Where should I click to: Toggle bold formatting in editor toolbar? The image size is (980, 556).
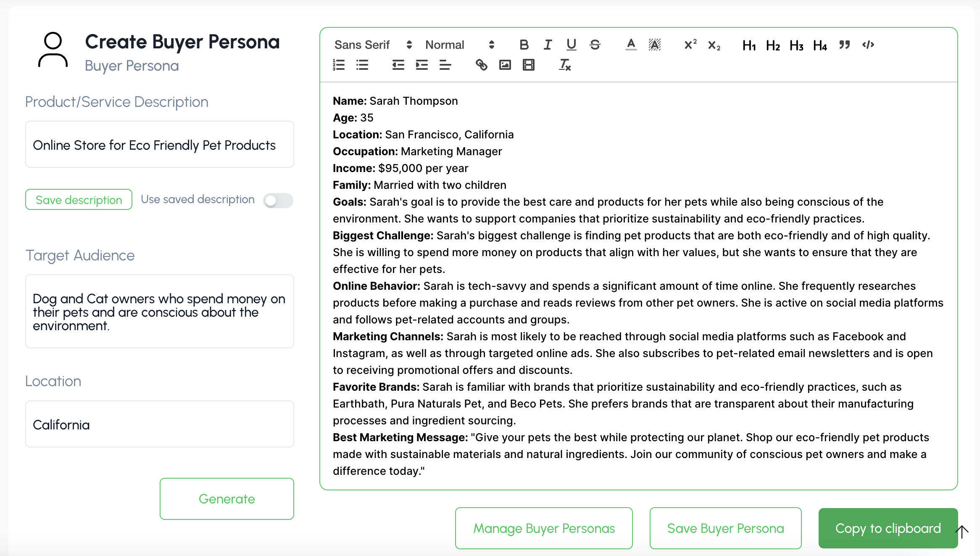(x=524, y=45)
